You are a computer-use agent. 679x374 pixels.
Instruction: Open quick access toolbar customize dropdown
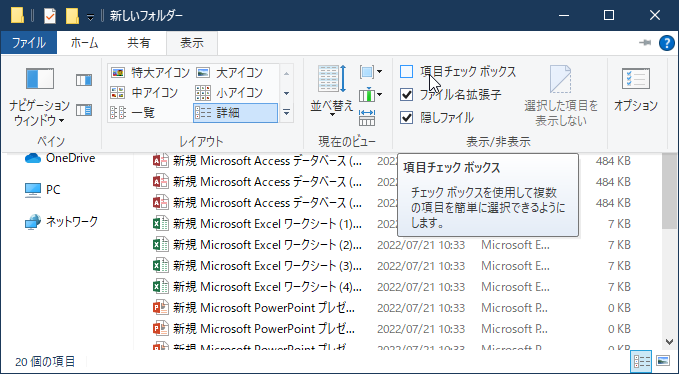tap(90, 17)
